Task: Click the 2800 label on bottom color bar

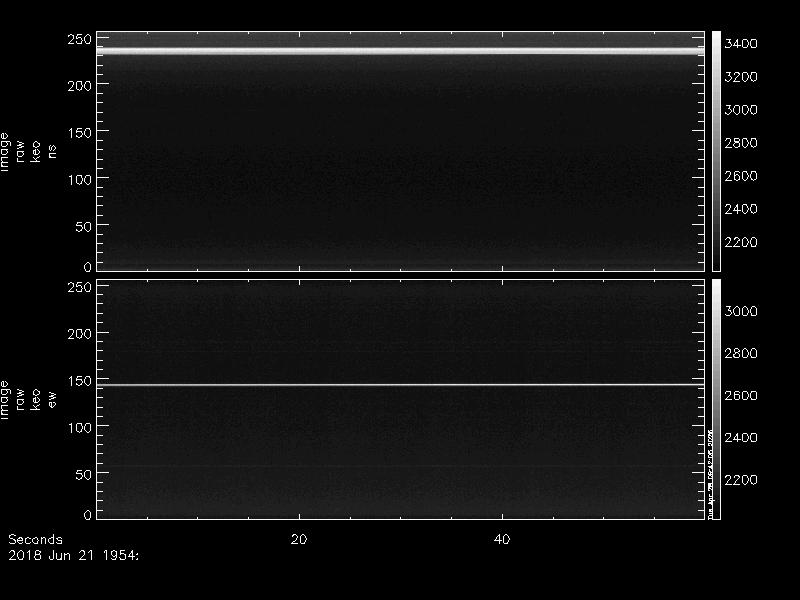Action: pyautogui.click(x=741, y=353)
